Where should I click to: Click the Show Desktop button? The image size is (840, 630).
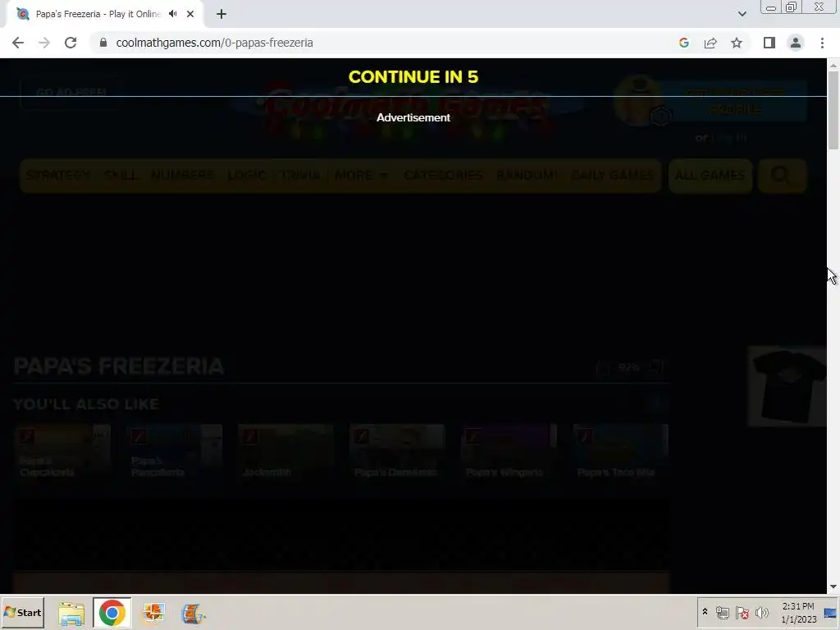(x=830, y=612)
